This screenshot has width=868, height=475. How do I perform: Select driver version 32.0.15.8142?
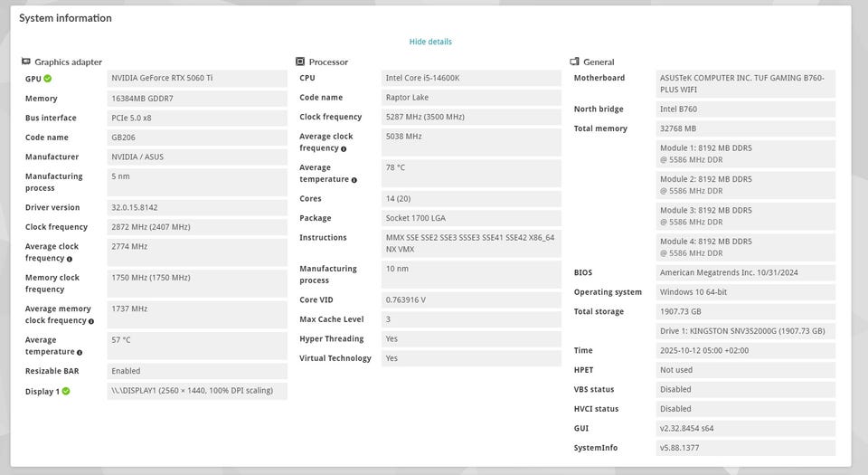(197, 207)
